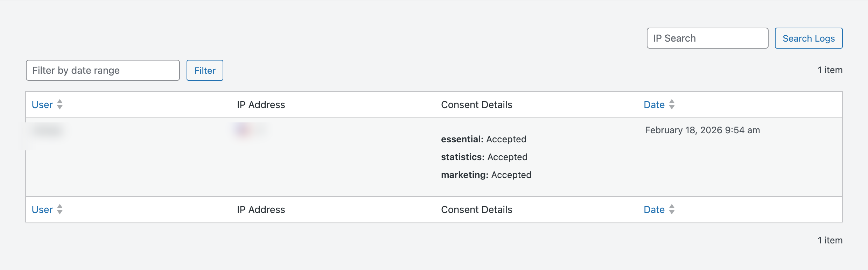Sort Date column descending with the down arrow

coord(672,107)
